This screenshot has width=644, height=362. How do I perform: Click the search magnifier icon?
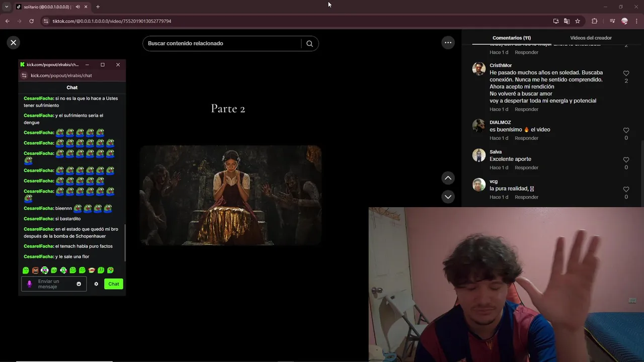309,43
